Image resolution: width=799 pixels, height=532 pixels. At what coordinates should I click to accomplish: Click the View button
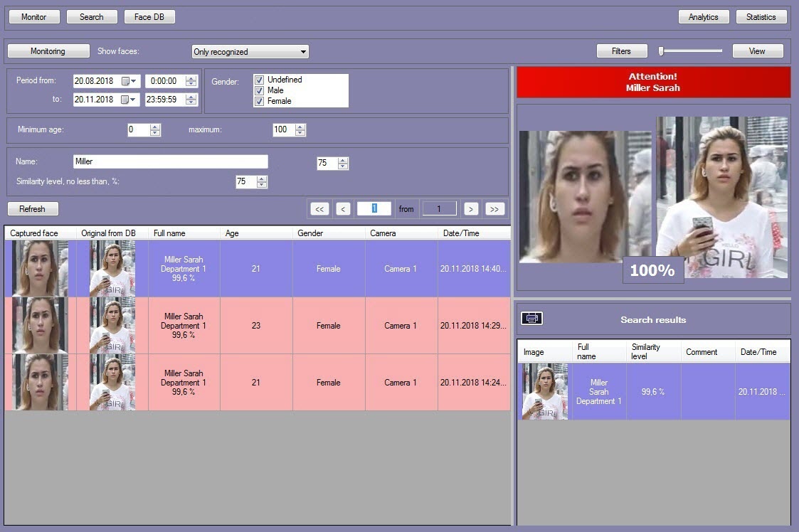pyautogui.click(x=757, y=51)
